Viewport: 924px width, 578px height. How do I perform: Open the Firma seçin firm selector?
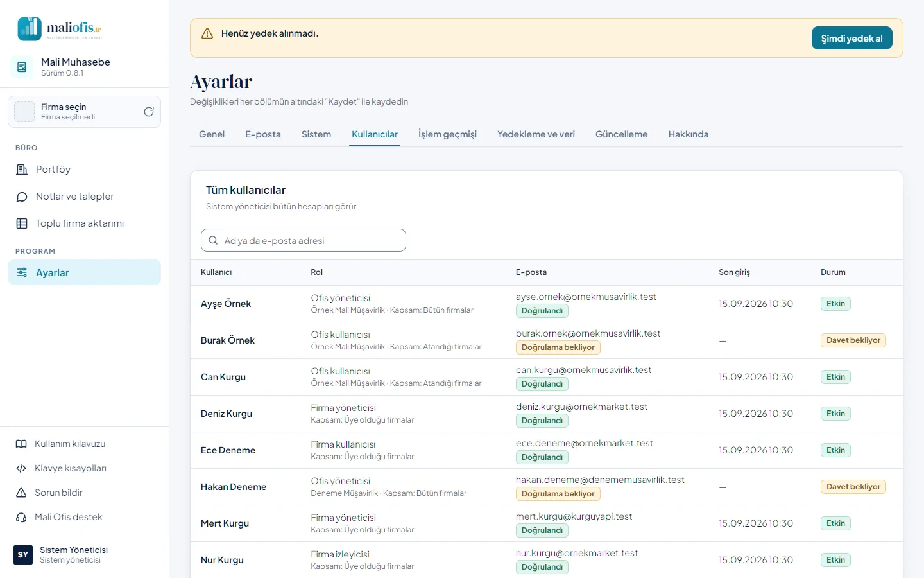coord(84,112)
